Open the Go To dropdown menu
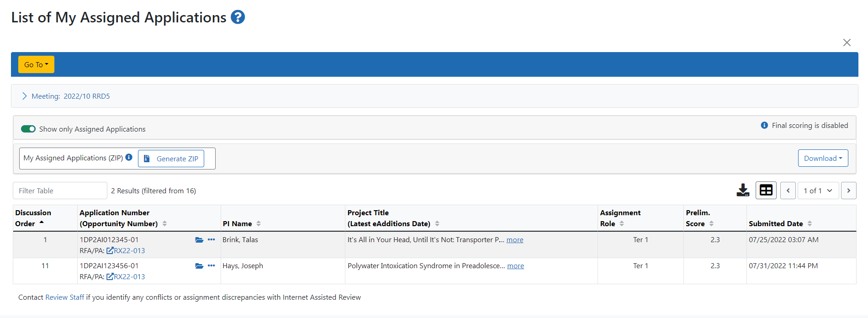Viewport: 868px width, 318px height. [x=36, y=64]
